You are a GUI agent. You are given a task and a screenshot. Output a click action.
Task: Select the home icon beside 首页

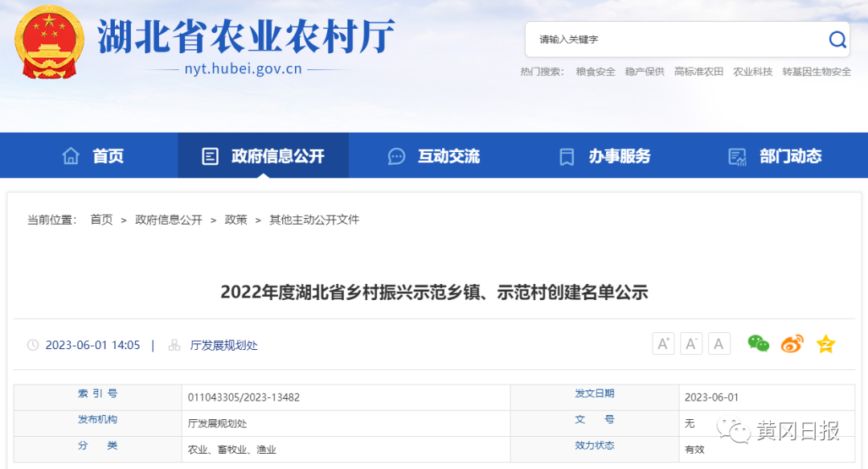(x=72, y=155)
